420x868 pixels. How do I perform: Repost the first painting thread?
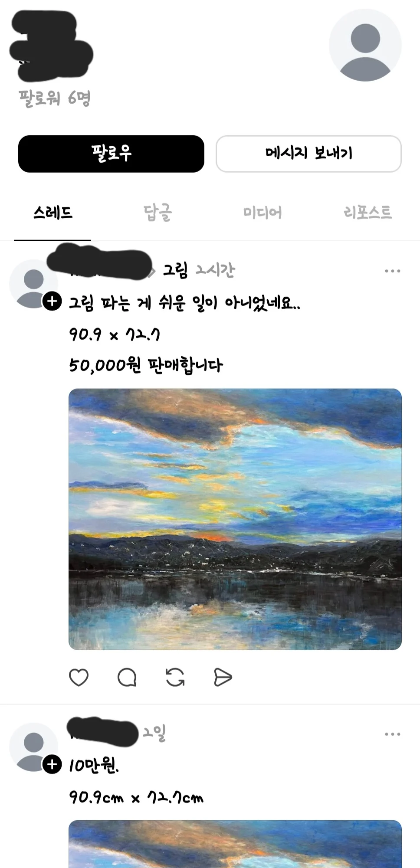[175, 677]
